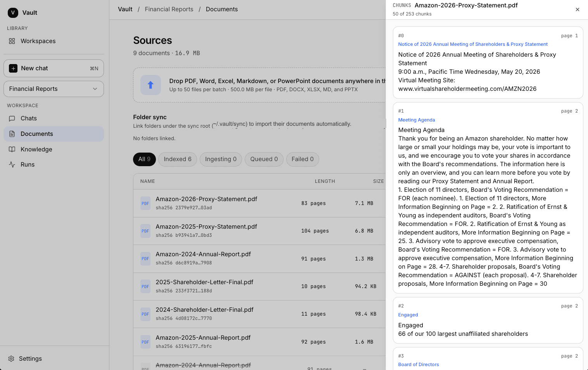The height and width of the screenshot is (370, 588).
Task: Open the Runs activity icon
Action: [12, 165]
